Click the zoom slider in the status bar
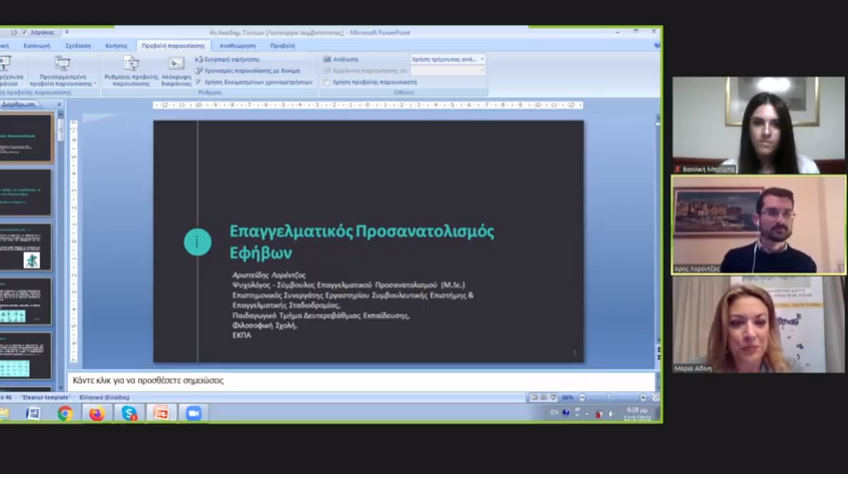Screen dimensions: 848x478 [601, 397]
